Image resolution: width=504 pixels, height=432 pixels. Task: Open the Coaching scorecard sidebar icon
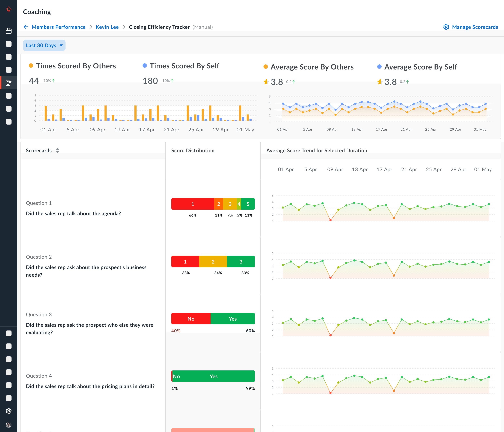pyautogui.click(x=8, y=83)
